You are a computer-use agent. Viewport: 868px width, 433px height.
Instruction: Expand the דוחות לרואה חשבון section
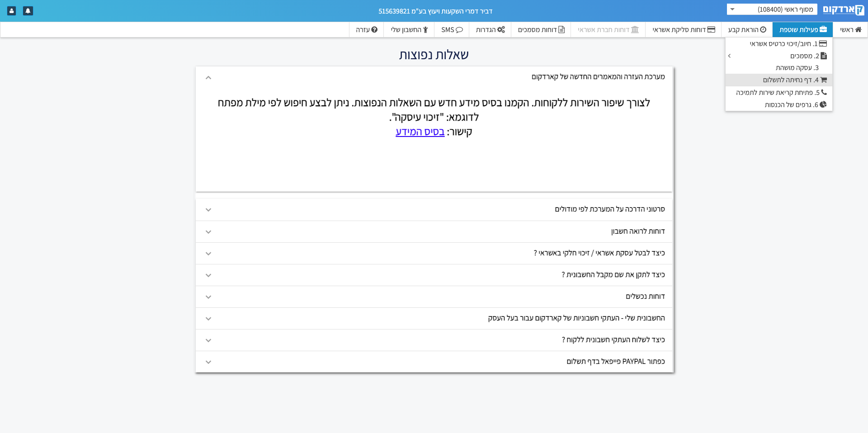click(434, 231)
